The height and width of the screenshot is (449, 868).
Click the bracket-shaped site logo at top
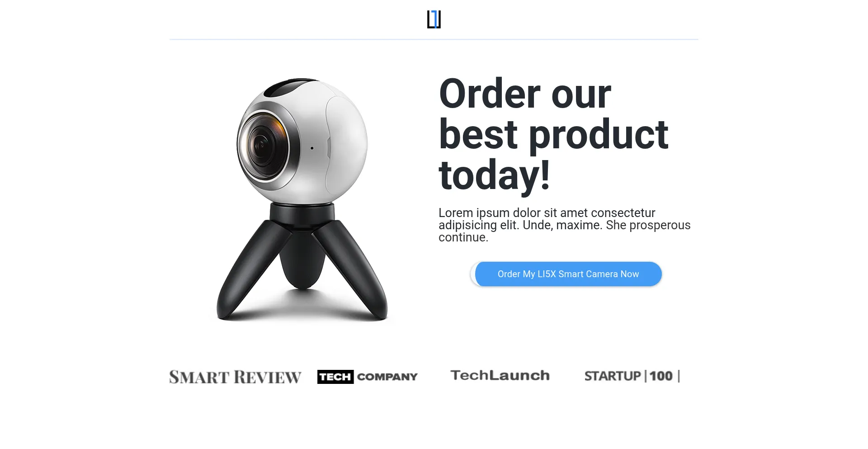[434, 19]
